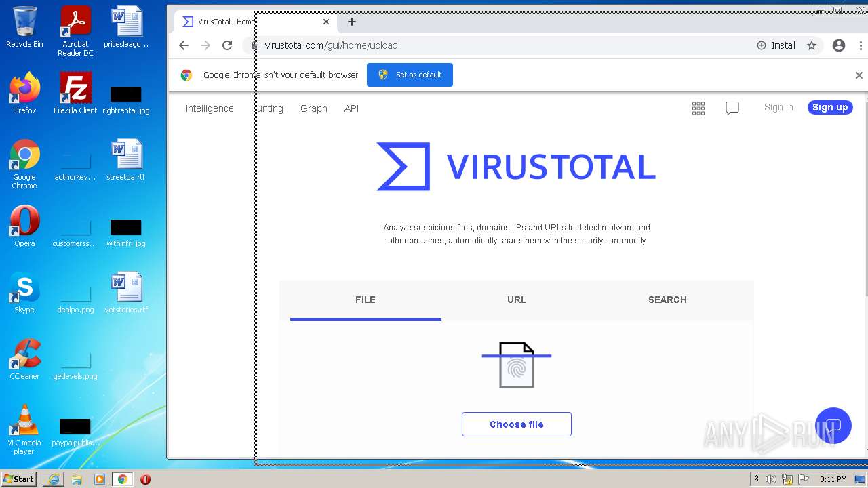
Task: Reload the VirusTotal page
Action: 227,45
